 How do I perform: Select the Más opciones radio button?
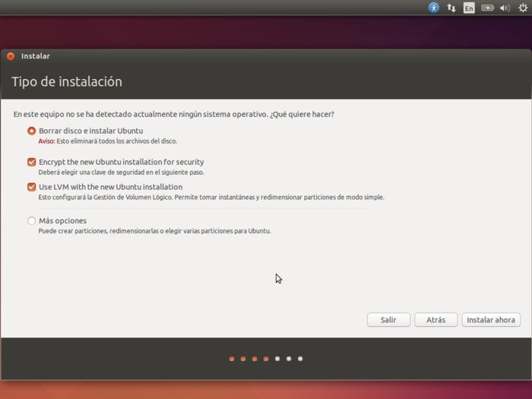coord(32,221)
